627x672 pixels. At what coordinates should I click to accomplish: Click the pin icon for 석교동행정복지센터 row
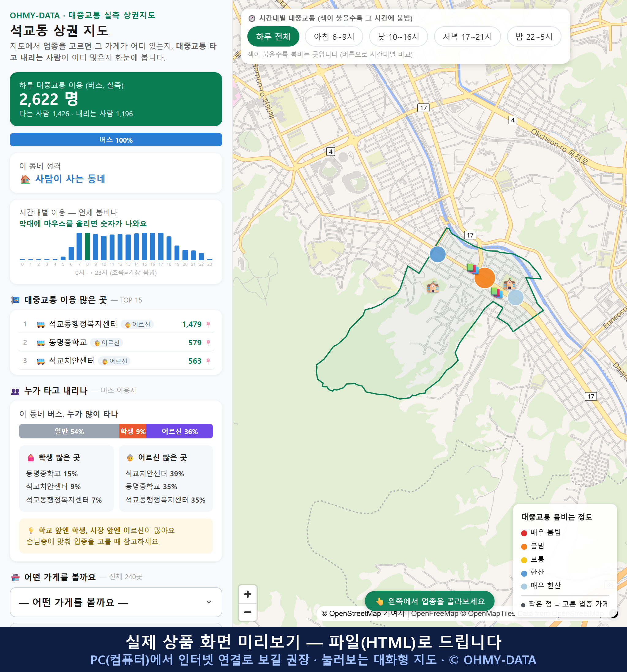click(208, 325)
